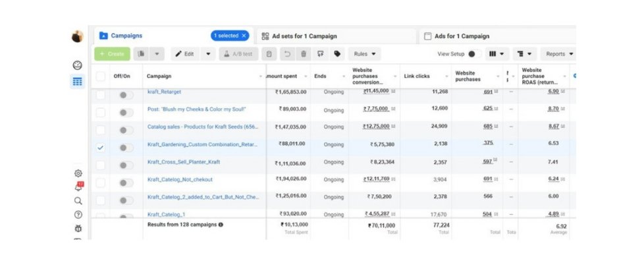Click the notifications bell icon
The image size is (644, 265).
78,187
